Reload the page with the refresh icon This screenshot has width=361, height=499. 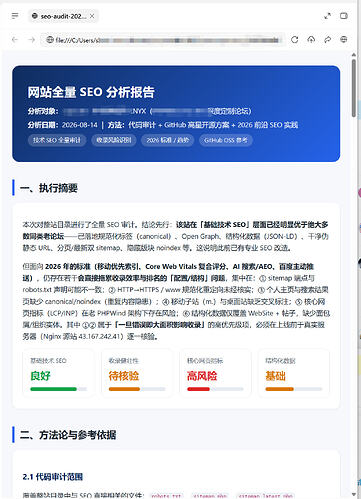pyautogui.click(x=295, y=40)
